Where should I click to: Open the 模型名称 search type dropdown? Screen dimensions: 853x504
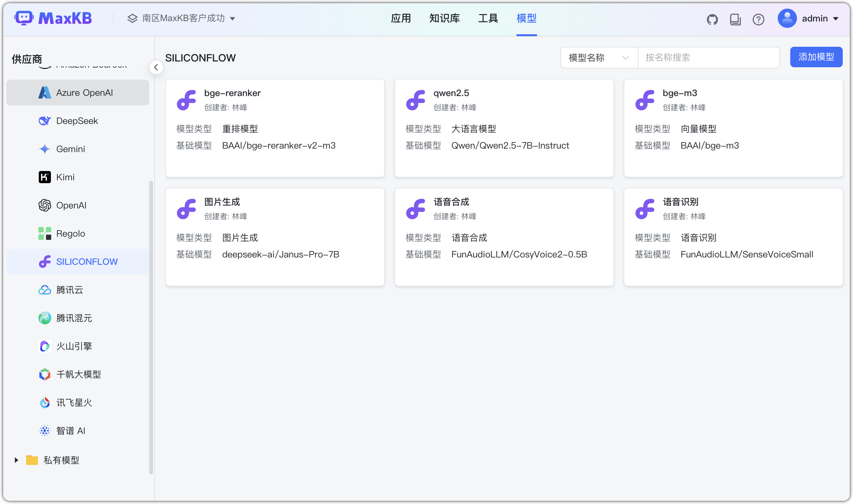[x=599, y=58]
